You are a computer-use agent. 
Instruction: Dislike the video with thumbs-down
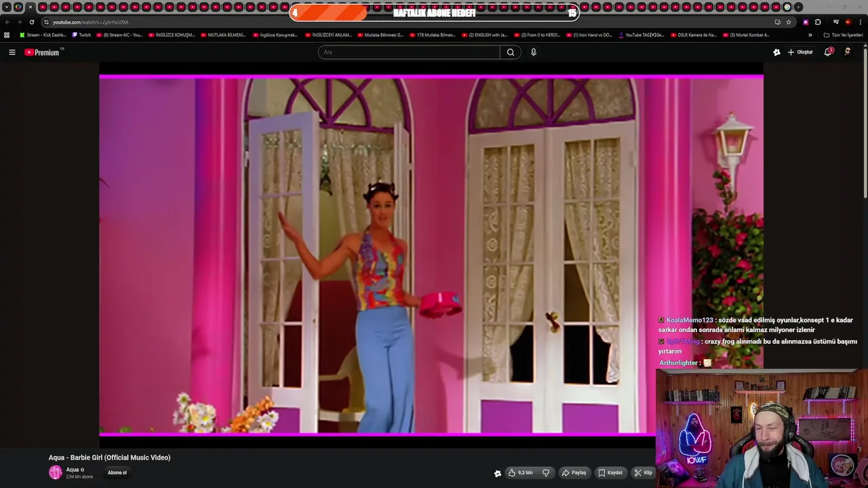pos(546,473)
